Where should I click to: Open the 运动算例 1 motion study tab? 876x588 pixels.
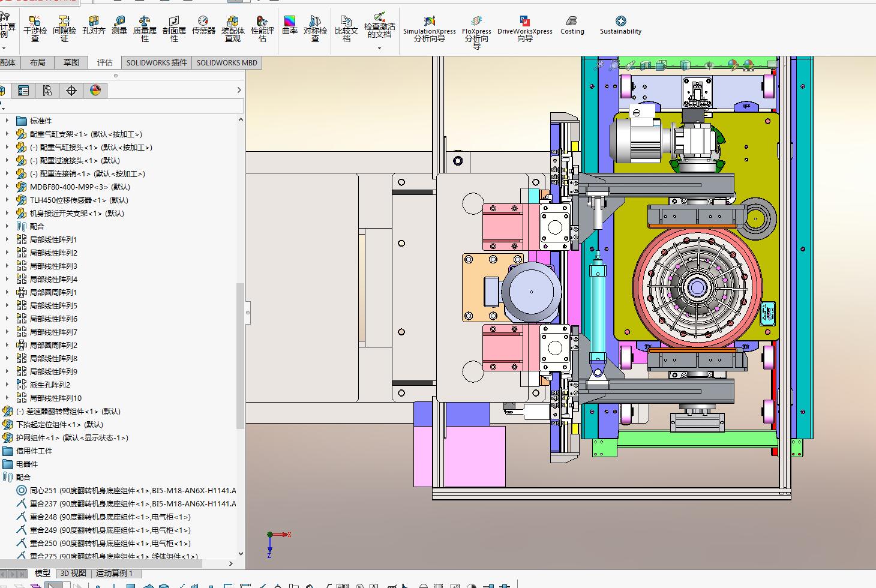click(115, 573)
